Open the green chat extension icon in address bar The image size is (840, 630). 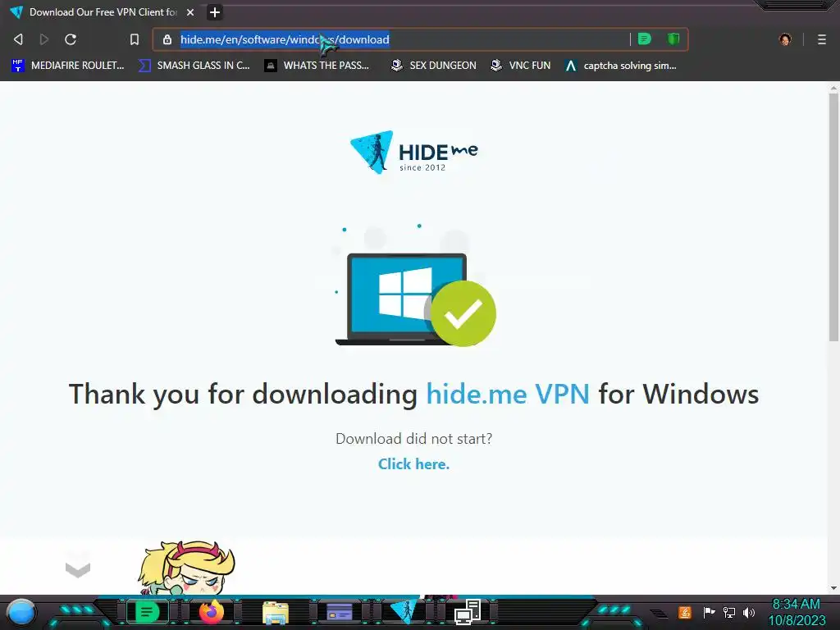pyautogui.click(x=645, y=39)
